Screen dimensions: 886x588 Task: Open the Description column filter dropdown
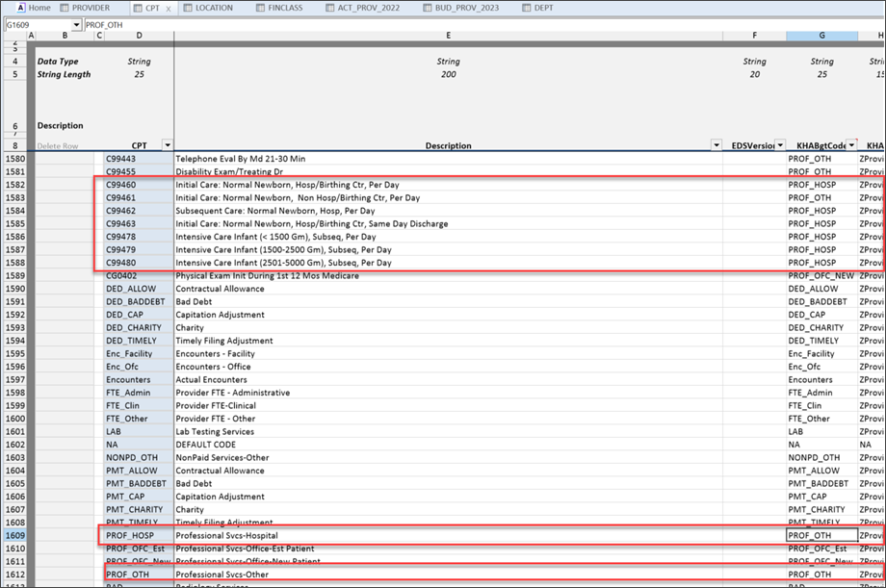click(x=716, y=145)
